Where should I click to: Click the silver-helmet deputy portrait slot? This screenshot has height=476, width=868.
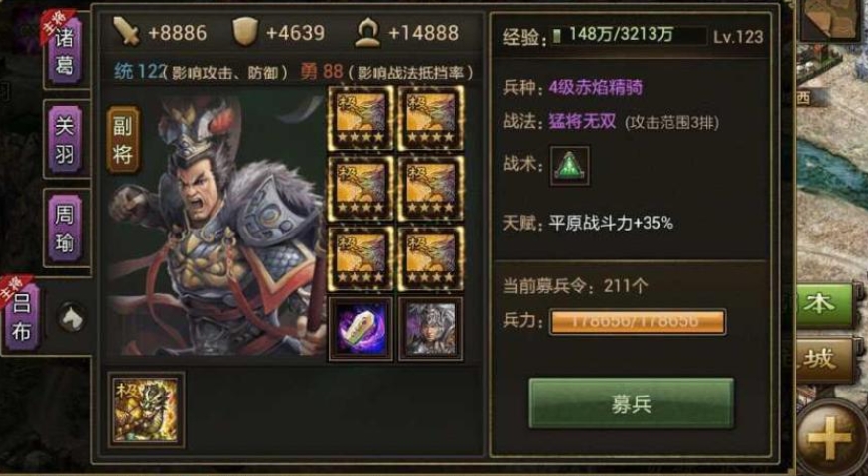(x=431, y=329)
